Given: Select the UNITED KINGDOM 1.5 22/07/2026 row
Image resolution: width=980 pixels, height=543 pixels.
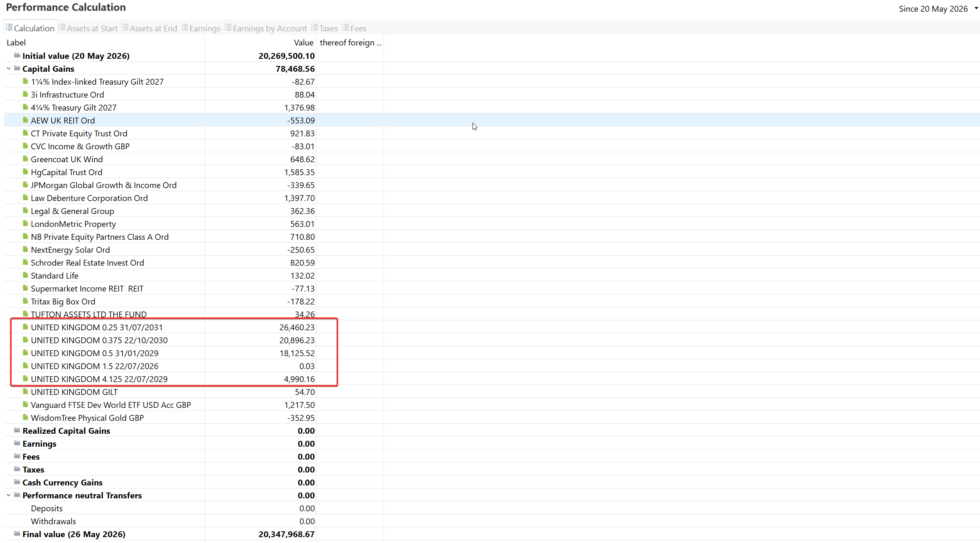Looking at the screenshot, I should tap(492, 366).
